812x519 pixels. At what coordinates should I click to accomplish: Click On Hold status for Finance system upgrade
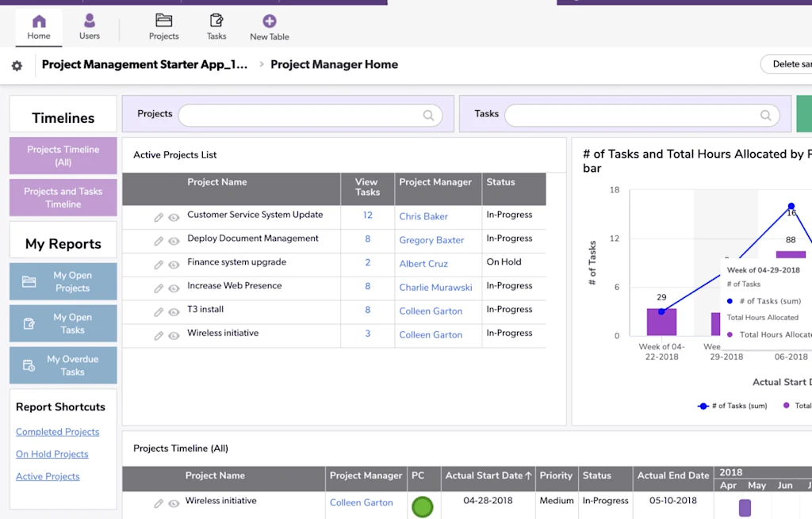[x=504, y=261]
